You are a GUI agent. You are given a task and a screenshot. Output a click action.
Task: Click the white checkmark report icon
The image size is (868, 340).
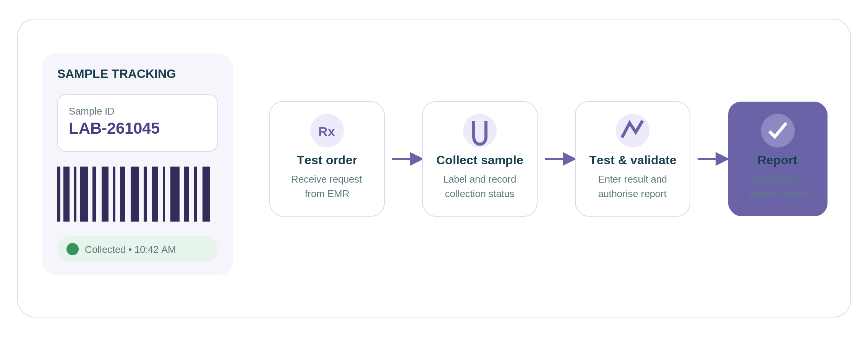coord(777,131)
